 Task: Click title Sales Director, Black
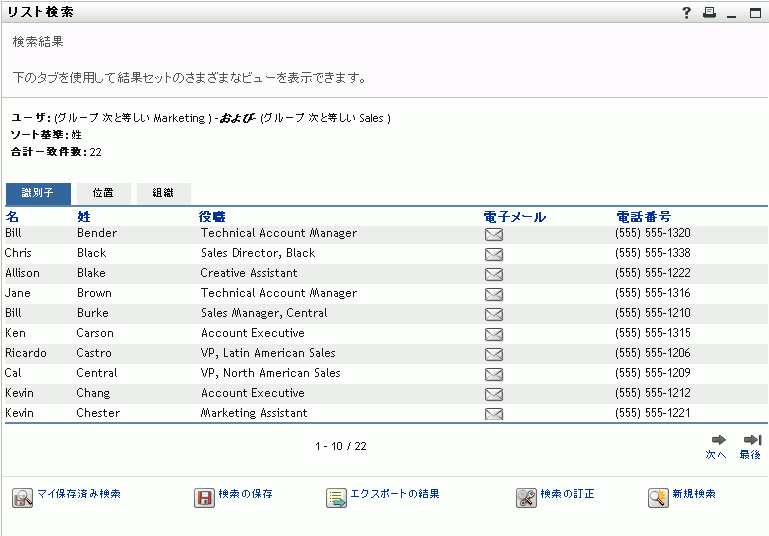(258, 253)
